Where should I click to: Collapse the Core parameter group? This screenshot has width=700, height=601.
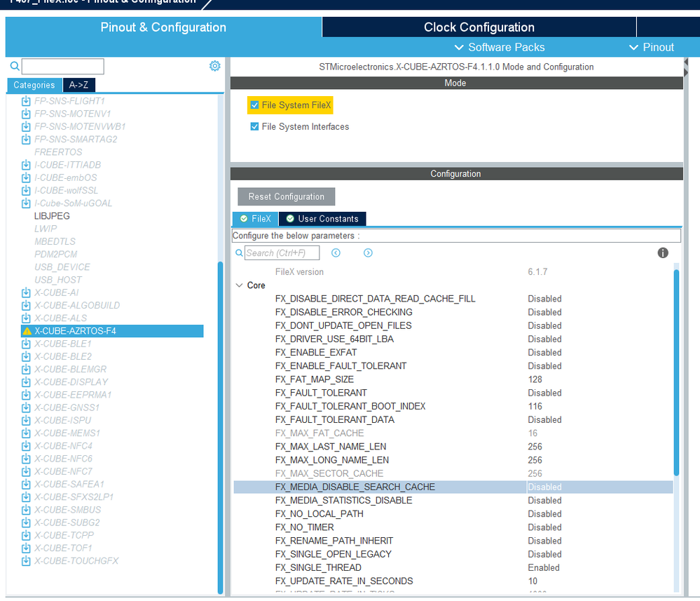point(239,285)
